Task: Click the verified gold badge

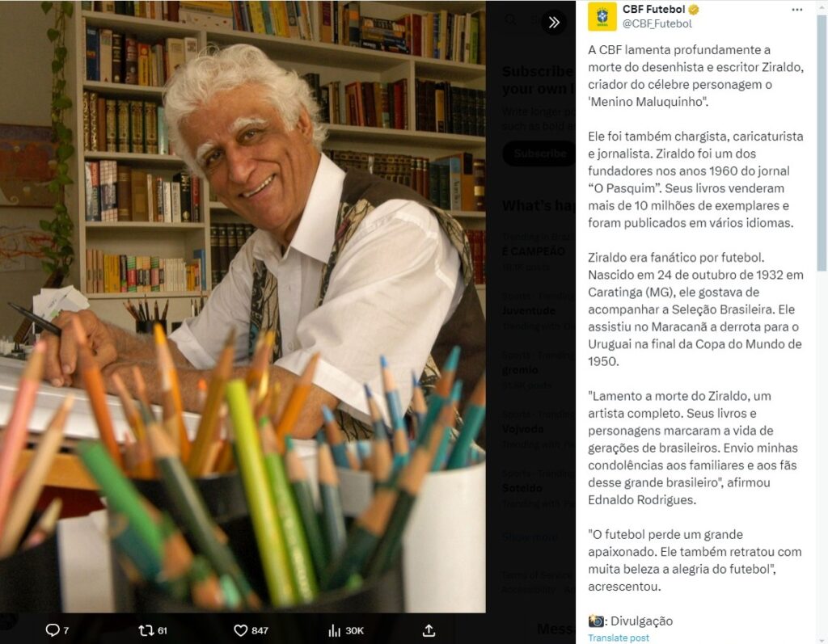Action: 694,10
